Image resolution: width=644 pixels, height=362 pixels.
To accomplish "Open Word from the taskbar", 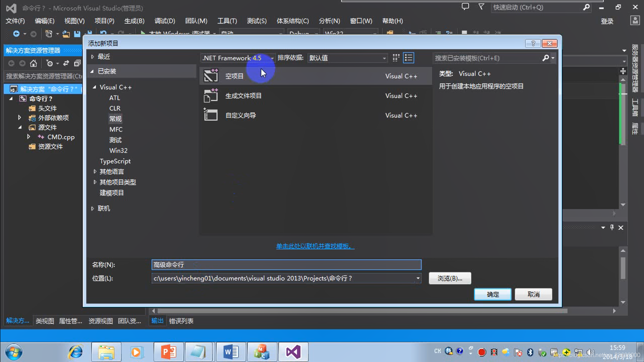I will (231, 352).
